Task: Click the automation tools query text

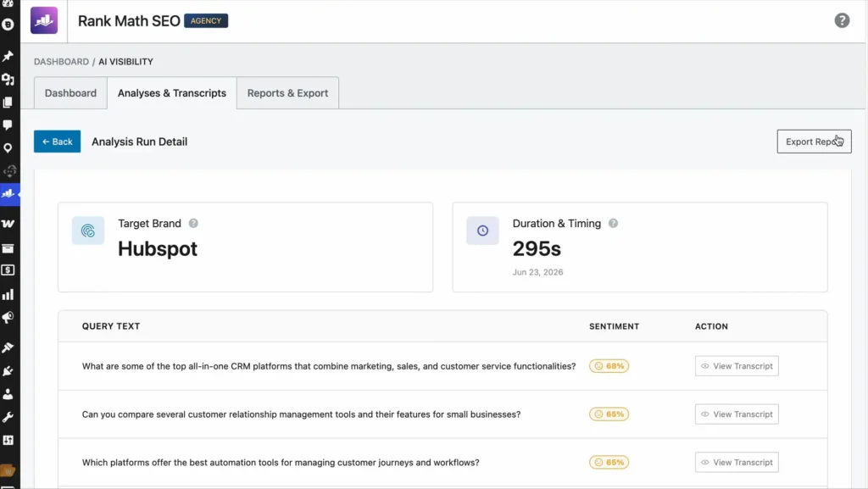Action: pyautogui.click(x=281, y=463)
